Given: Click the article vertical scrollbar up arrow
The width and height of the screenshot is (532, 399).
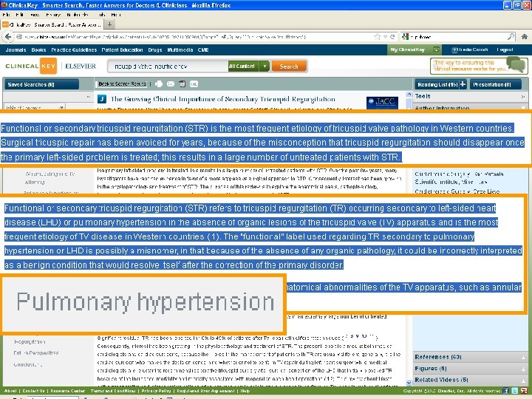Looking at the screenshot, I should 409,95.
